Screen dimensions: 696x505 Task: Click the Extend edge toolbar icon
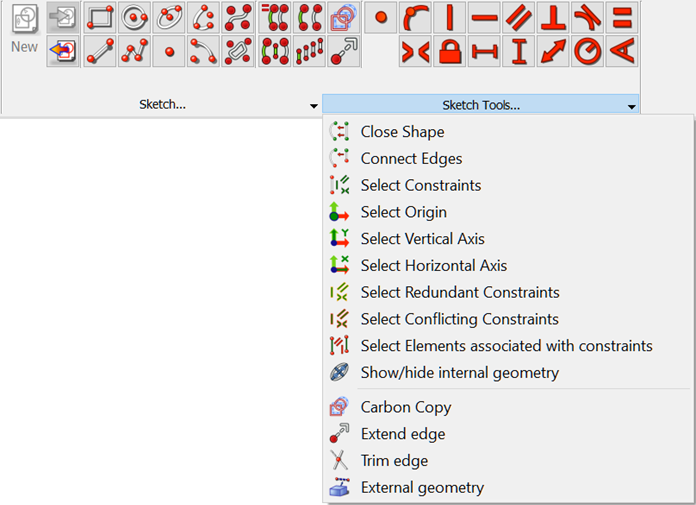point(344,51)
